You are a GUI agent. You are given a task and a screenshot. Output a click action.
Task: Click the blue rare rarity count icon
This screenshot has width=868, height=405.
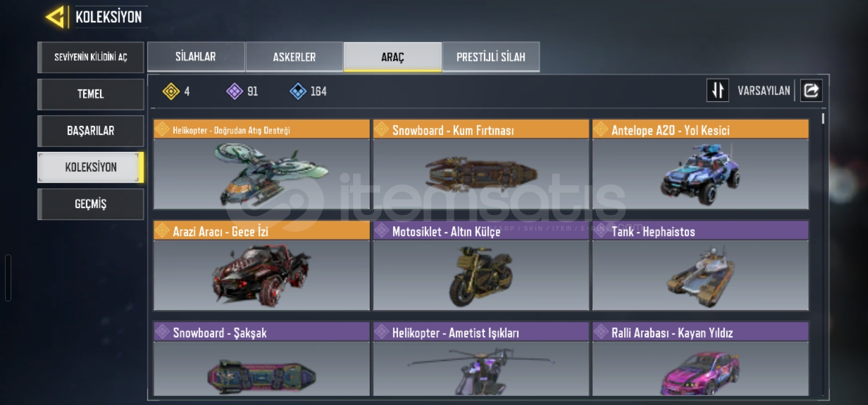(x=298, y=91)
